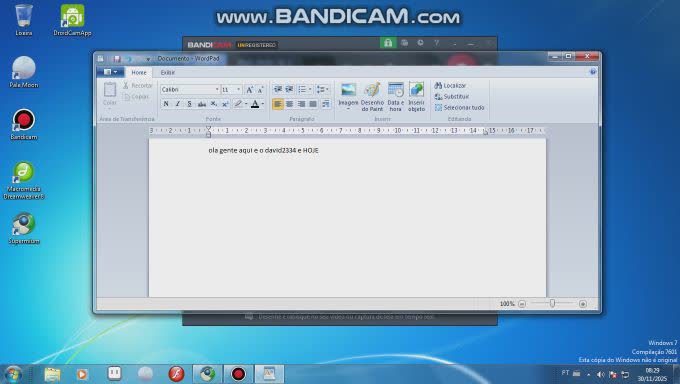Click the volume icon in system tray
This screenshot has height=384, width=680.
click(601, 374)
